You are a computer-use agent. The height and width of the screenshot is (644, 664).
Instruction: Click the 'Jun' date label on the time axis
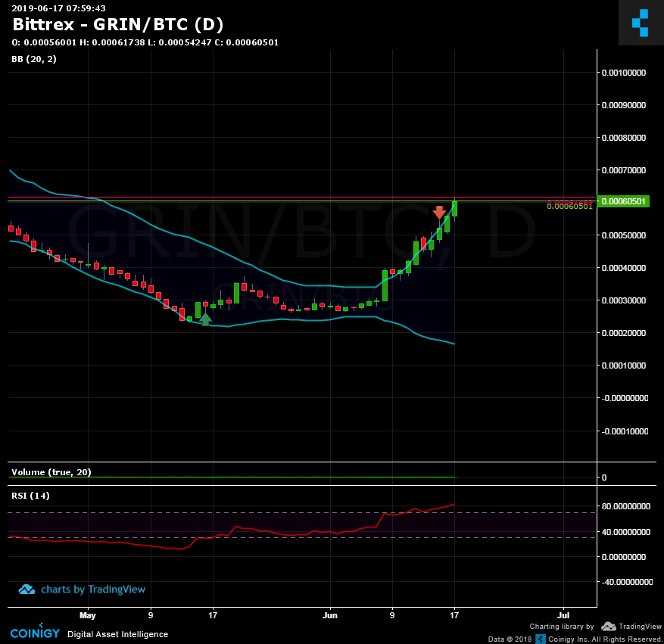tap(330, 615)
